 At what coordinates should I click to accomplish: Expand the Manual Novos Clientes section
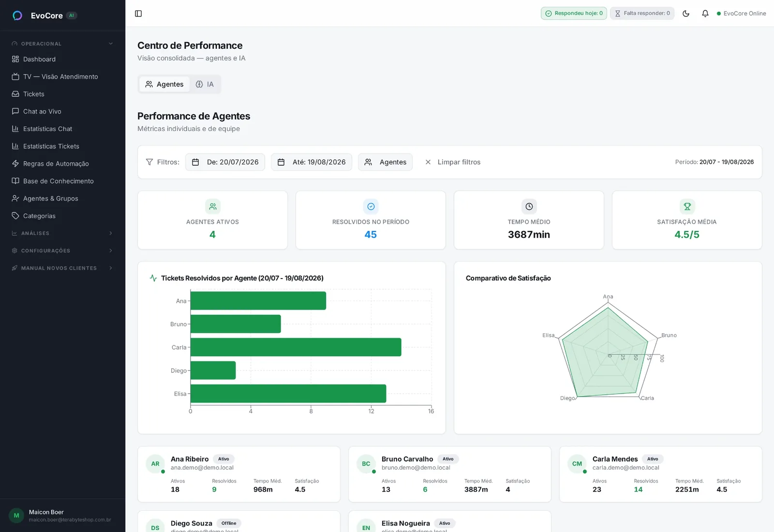coord(62,268)
